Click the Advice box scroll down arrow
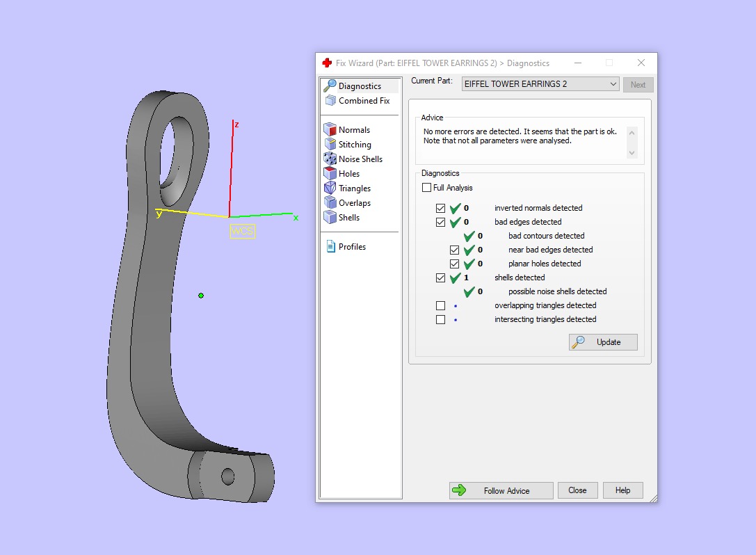The image size is (756, 555). pyautogui.click(x=632, y=153)
